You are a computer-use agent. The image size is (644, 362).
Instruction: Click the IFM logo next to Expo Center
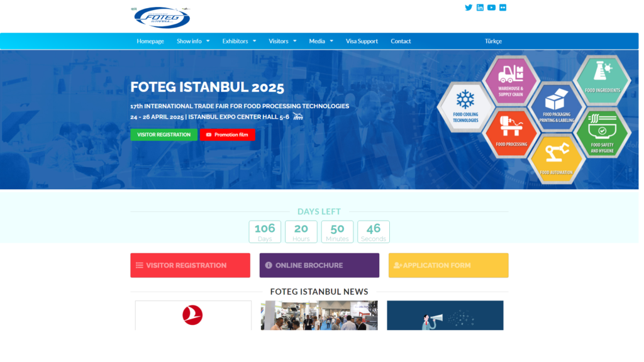coord(297,116)
